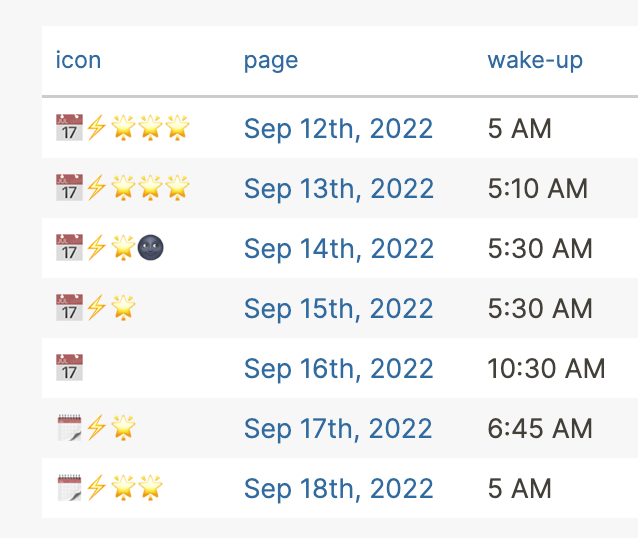
Task: Click the lightning bolt in Sep 13th row
Action: point(96,188)
